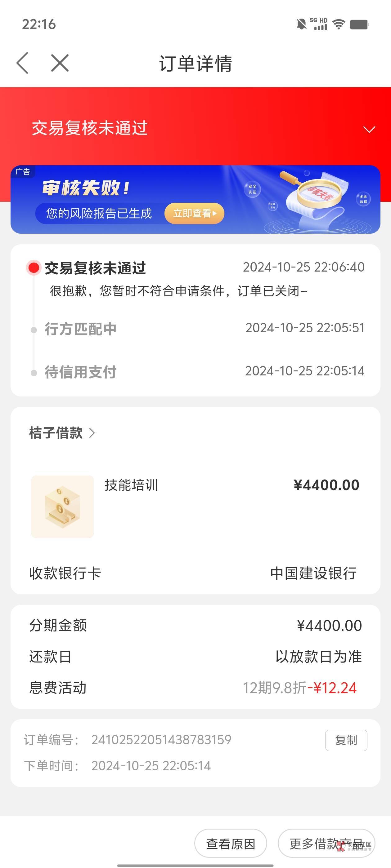The image size is (391, 868).
Task: Expand the 交易复核未通过 status header chevron
Action: tap(369, 129)
